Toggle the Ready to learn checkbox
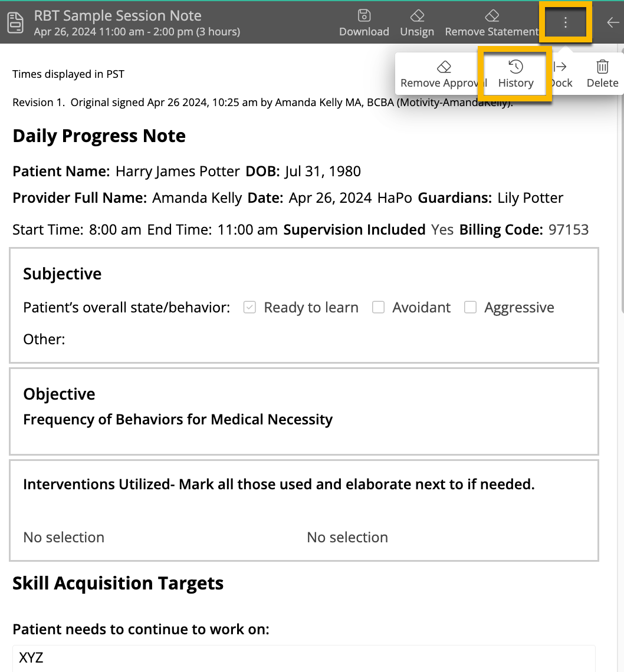The height and width of the screenshot is (672, 624). pos(249,308)
